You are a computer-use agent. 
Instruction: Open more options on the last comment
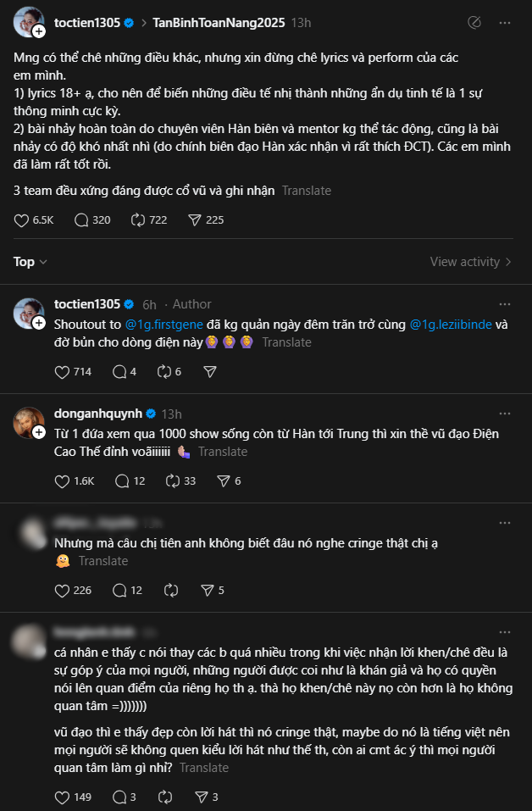505,632
